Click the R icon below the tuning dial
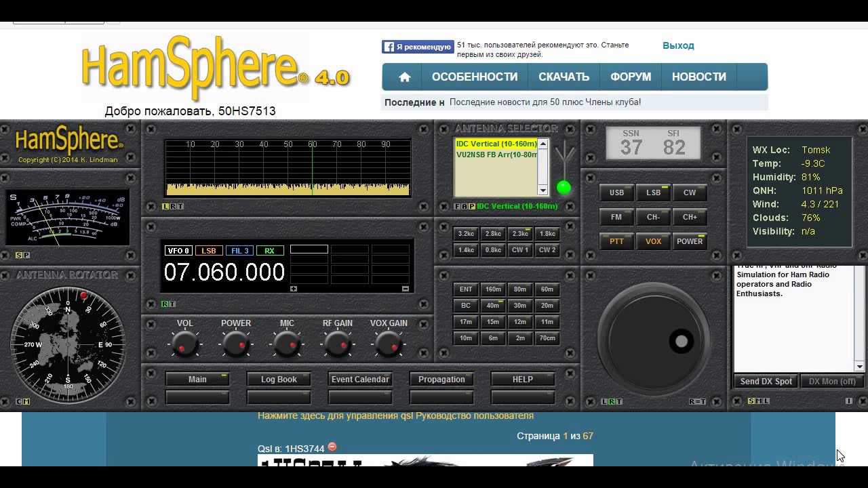The height and width of the screenshot is (488, 868). 612,401
